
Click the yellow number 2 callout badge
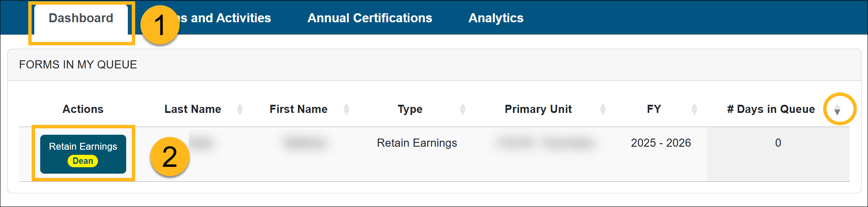(169, 157)
